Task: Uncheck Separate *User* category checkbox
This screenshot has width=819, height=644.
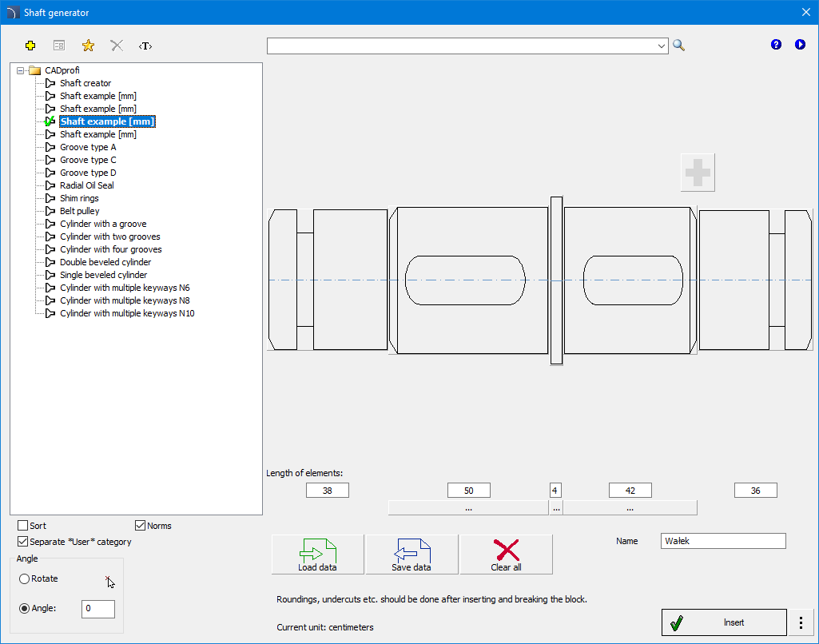Action: click(x=23, y=542)
